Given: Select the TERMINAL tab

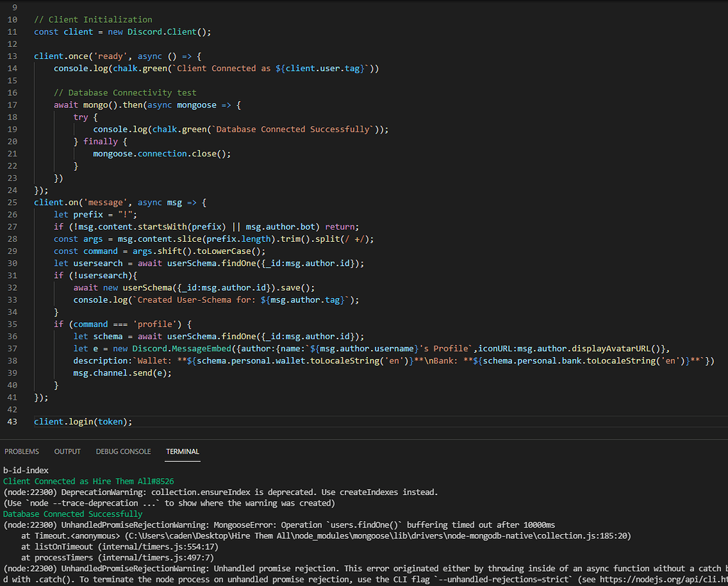Looking at the screenshot, I should point(182,451).
